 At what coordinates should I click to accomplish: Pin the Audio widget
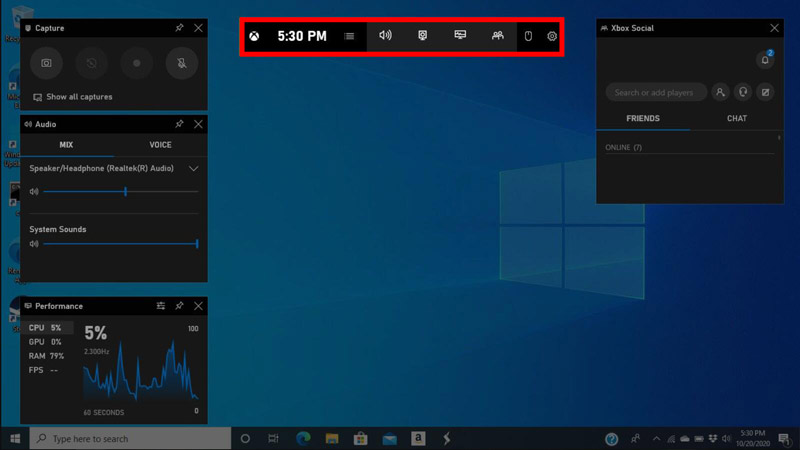coord(179,124)
